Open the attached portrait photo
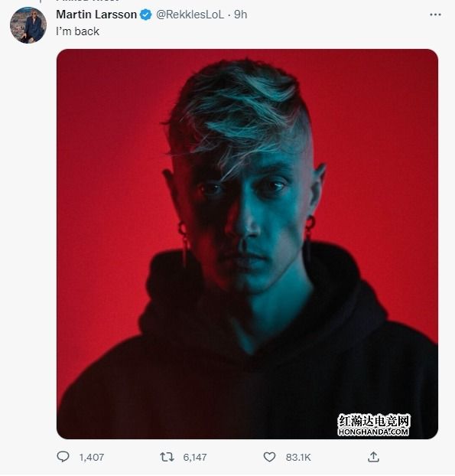 pyautogui.click(x=247, y=244)
